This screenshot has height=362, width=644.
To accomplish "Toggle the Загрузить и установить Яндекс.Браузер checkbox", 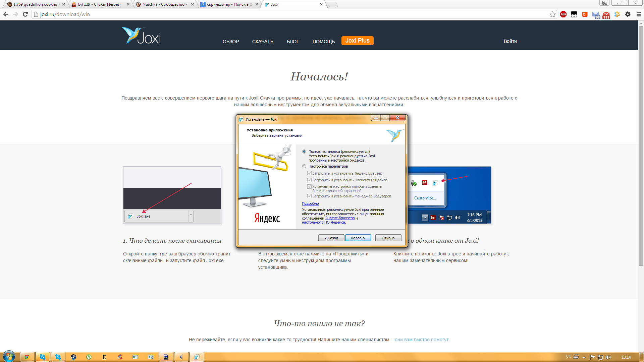I will point(309,173).
